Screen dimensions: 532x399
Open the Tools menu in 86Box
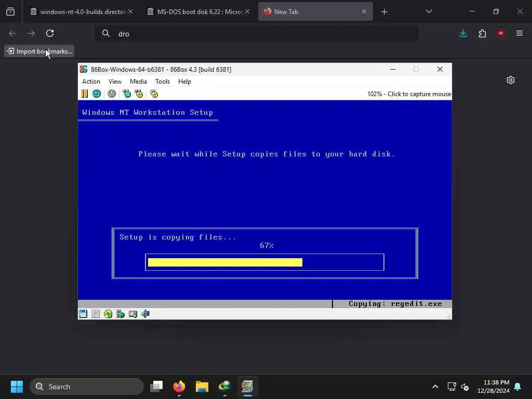(x=163, y=82)
